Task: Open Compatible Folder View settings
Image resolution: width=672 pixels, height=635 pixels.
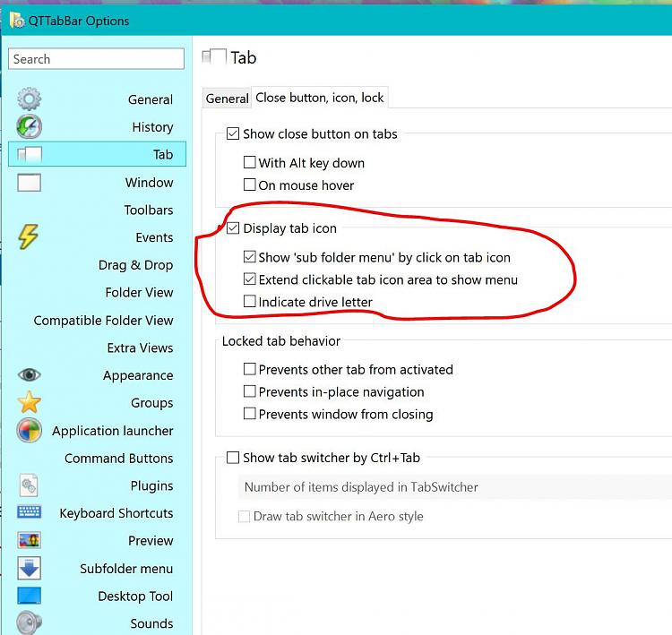Action: [x=103, y=320]
